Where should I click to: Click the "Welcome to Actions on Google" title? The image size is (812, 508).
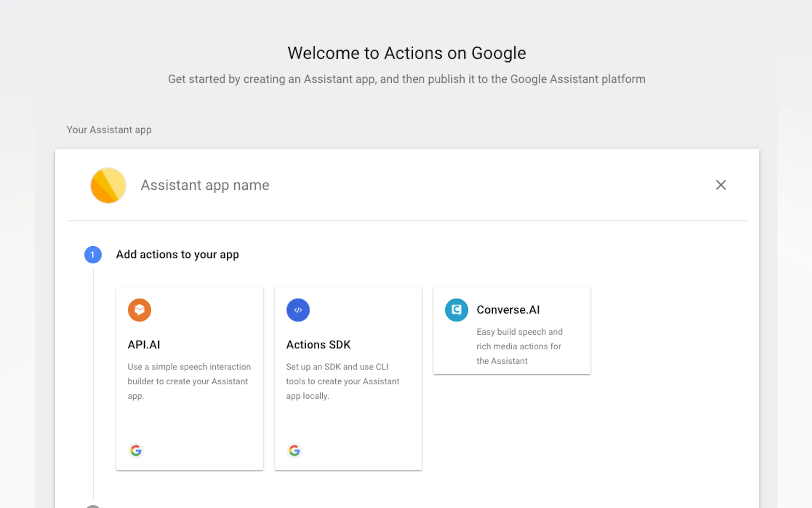point(407,53)
